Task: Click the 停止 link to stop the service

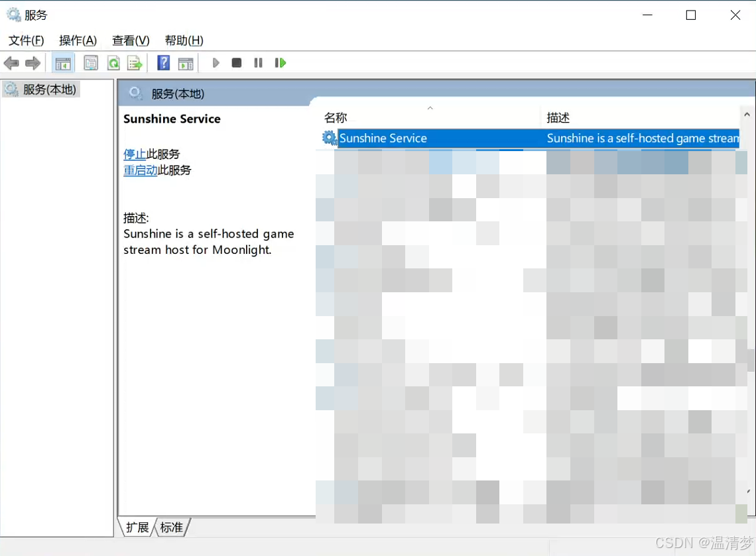Action: (x=135, y=154)
